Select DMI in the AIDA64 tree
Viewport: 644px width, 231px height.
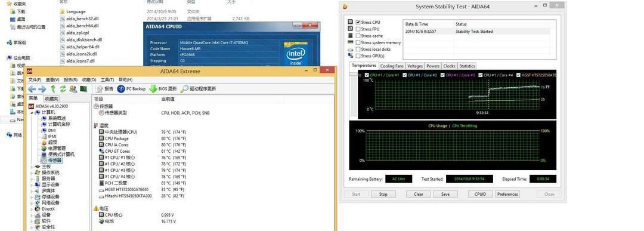click(x=48, y=130)
